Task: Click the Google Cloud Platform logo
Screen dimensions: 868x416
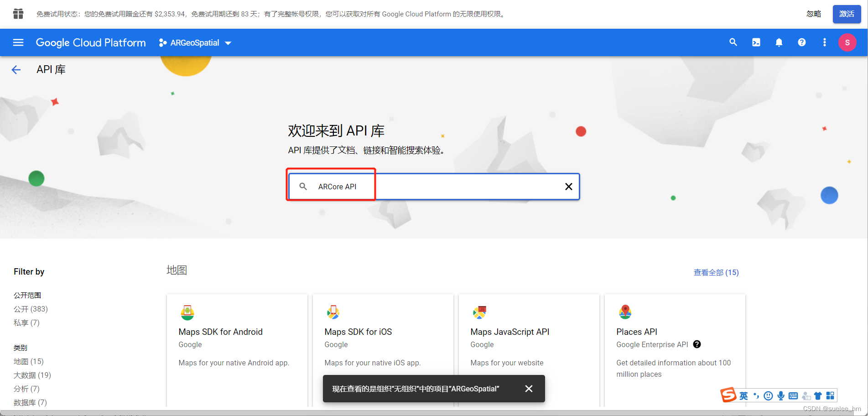Action: click(x=91, y=42)
